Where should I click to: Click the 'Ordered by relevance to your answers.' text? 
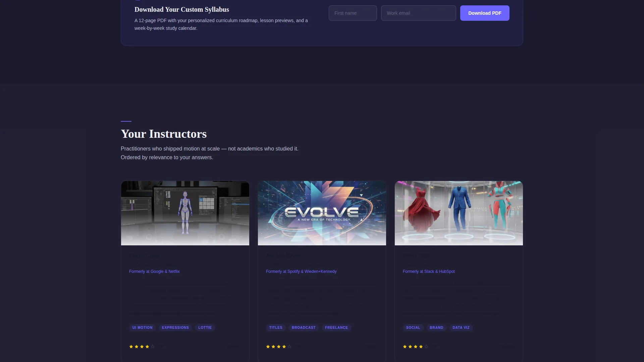click(x=167, y=157)
